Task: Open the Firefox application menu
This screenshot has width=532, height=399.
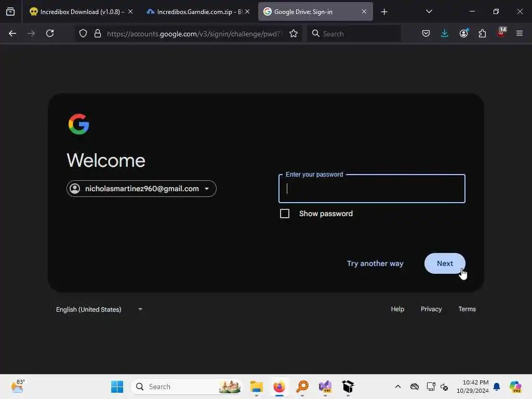Action: [x=520, y=33]
